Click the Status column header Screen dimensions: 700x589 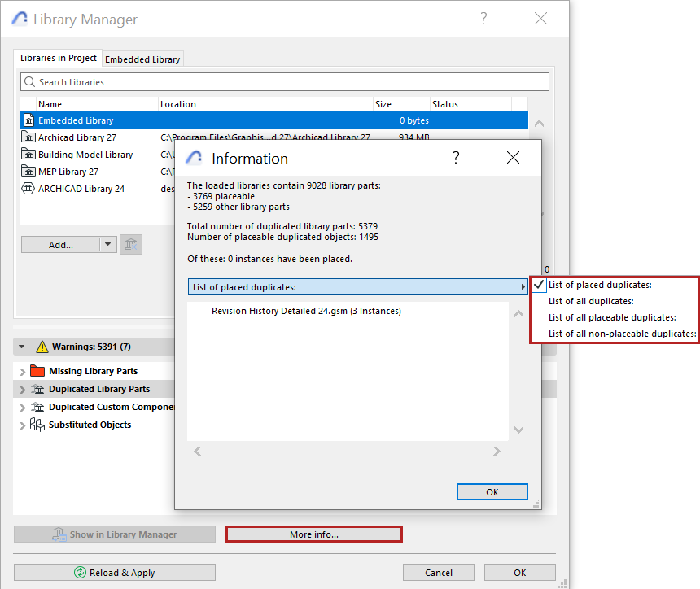coord(471,104)
